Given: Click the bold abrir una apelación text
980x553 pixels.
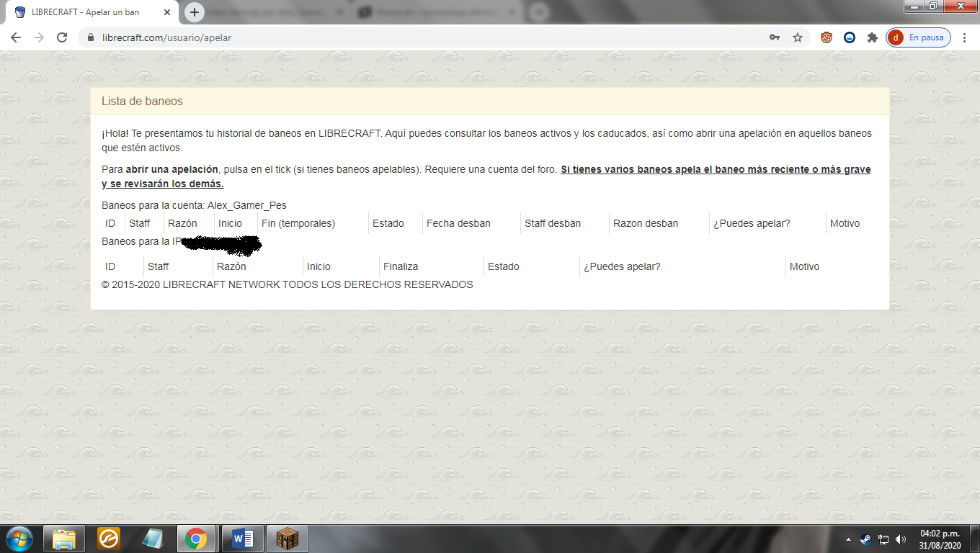Looking at the screenshot, I should pos(171,169).
